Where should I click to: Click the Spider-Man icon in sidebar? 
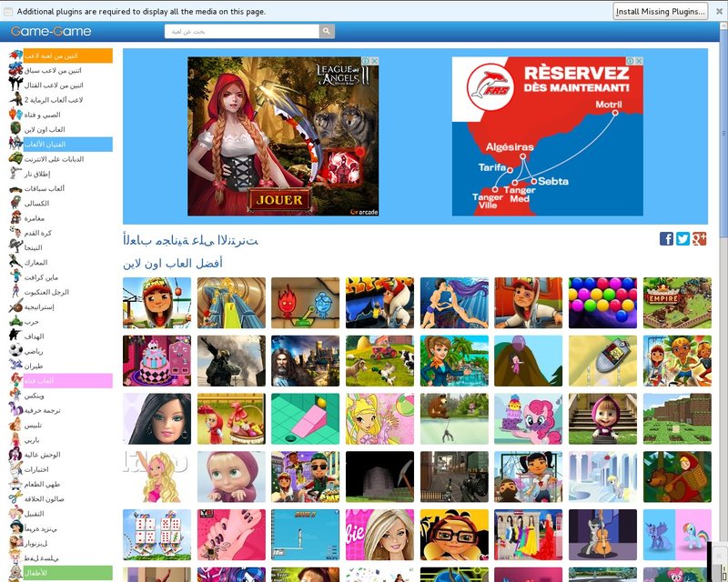(x=15, y=292)
